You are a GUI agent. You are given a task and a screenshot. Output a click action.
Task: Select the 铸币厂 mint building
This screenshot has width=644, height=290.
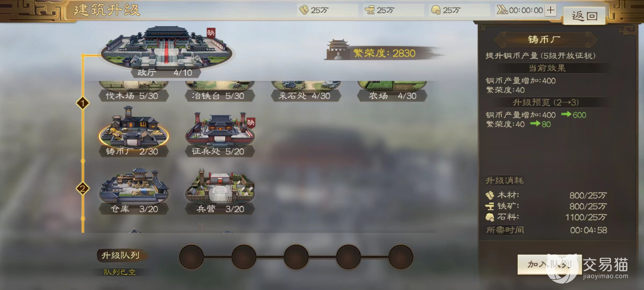click(x=134, y=131)
